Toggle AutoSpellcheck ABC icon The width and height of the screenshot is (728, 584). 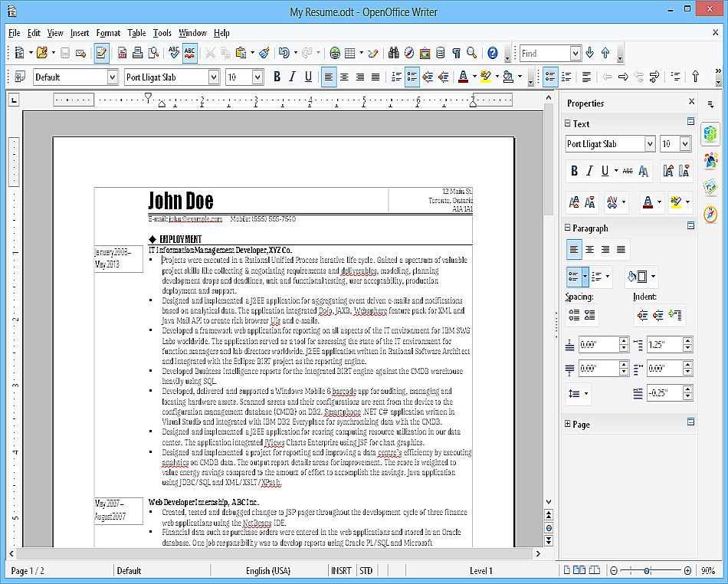tap(189, 53)
